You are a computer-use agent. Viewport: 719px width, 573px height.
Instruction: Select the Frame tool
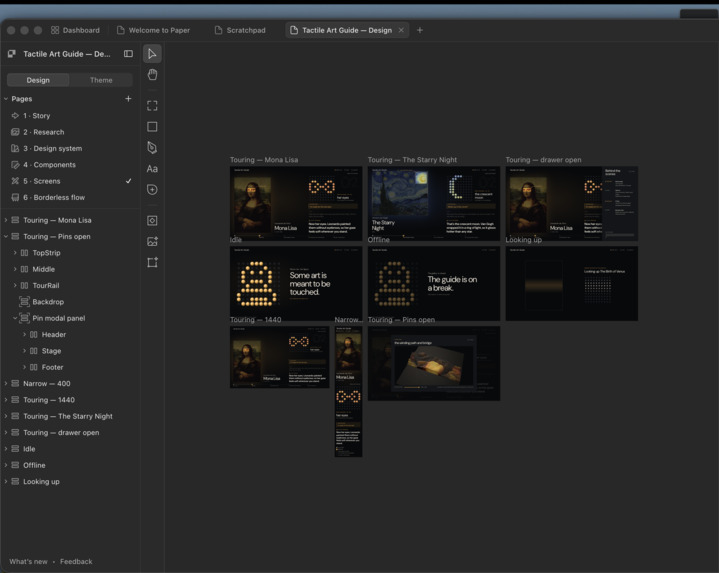[152, 106]
